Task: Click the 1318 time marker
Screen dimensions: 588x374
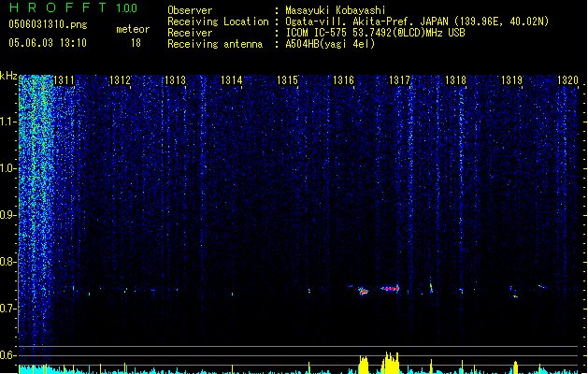Action: (x=455, y=80)
